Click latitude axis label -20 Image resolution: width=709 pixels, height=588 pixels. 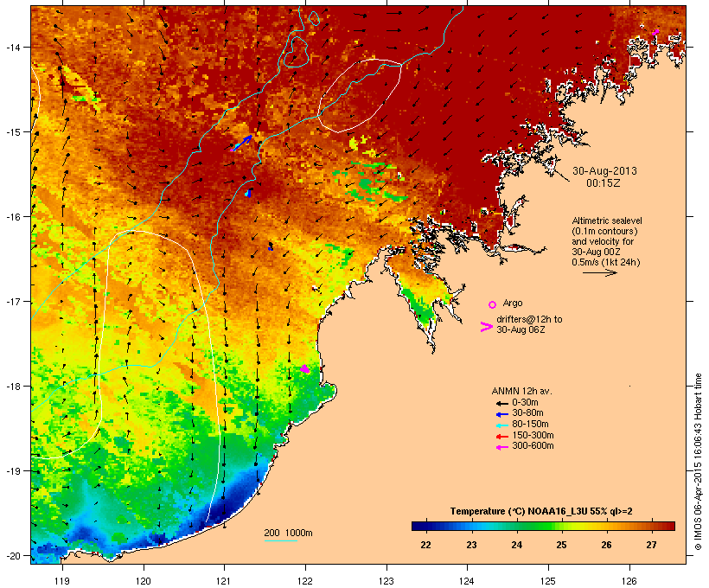pos(12,555)
